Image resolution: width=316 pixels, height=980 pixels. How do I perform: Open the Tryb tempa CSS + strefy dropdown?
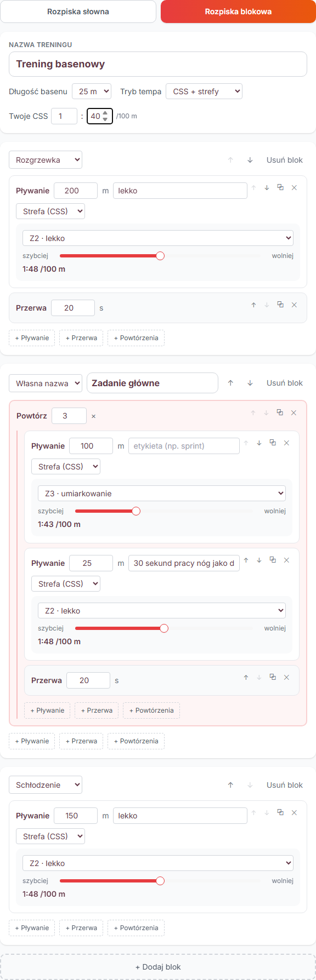(x=204, y=91)
